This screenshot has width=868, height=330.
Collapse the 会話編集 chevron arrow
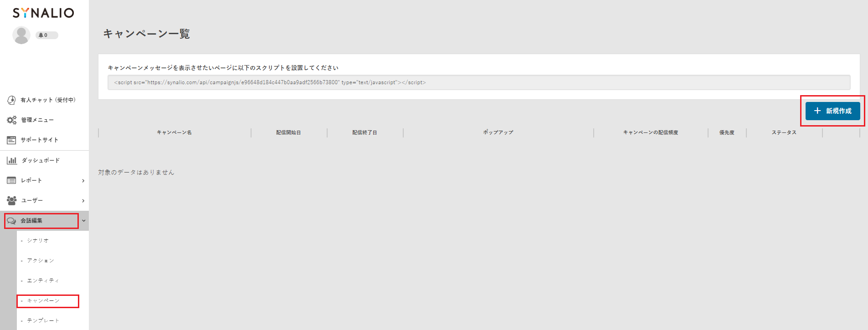[83, 221]
